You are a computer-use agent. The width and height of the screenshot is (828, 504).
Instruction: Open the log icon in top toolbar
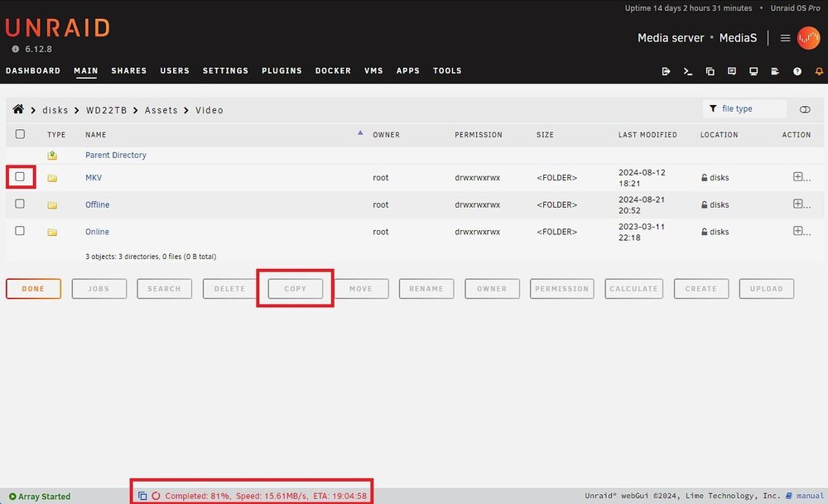tap(775, 71)
